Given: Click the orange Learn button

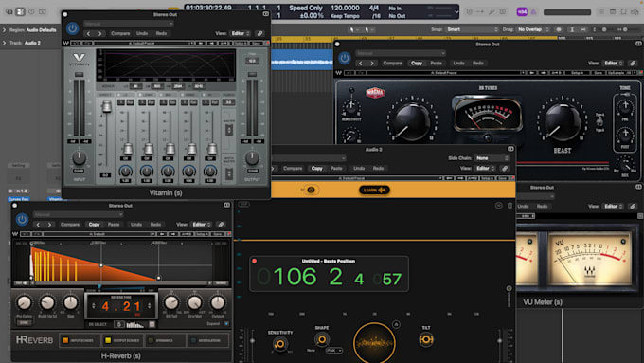Looking at the screenshot, I should pyautogui.click(x=374, y=190).
